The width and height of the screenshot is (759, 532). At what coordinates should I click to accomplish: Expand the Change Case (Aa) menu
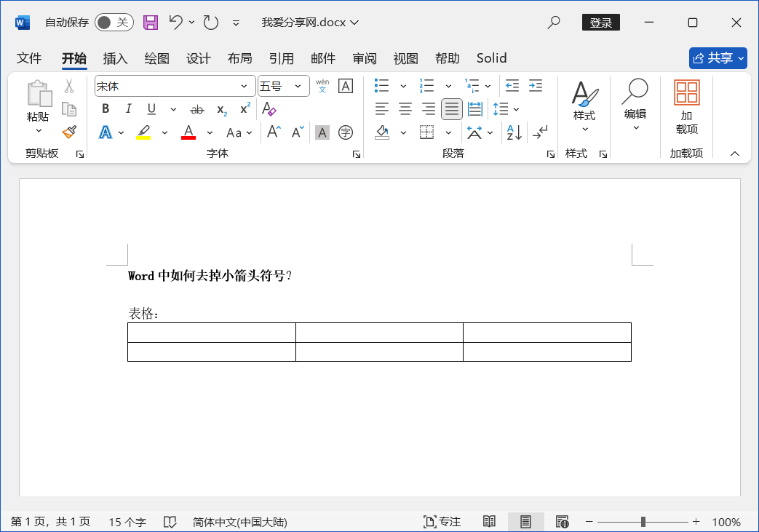239,132
